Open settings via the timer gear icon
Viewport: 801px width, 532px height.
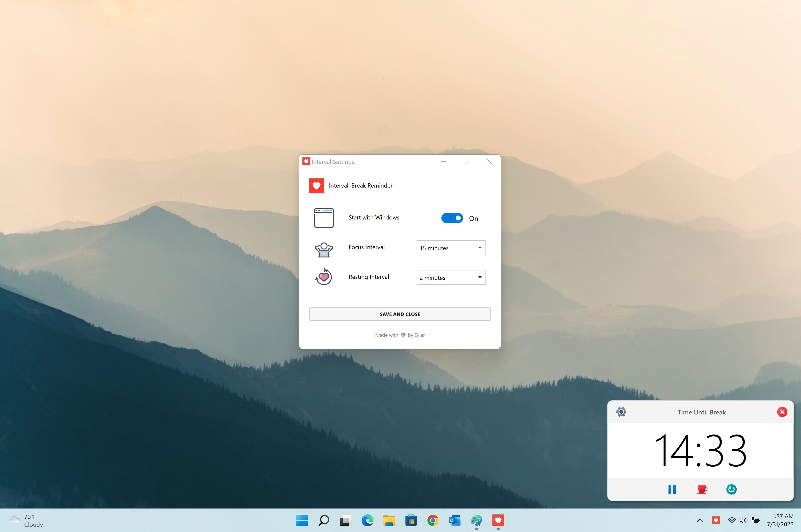coord(621,412)
